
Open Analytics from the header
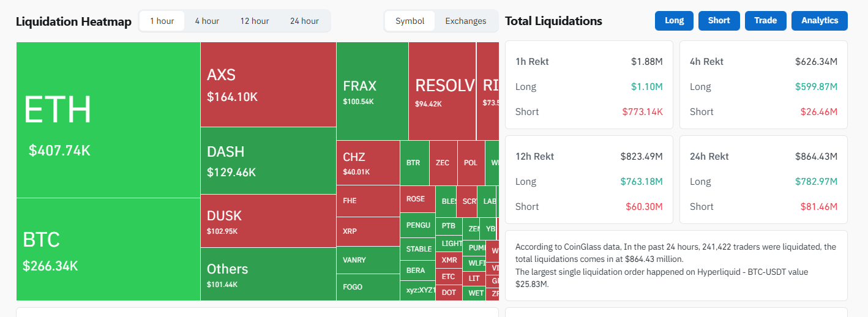tap(819, 21)
